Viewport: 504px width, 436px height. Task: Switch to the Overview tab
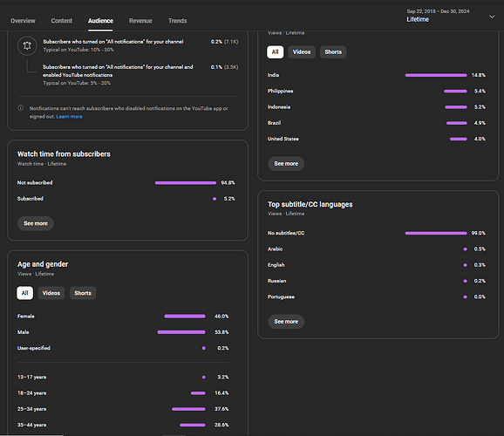coord(23,21)
